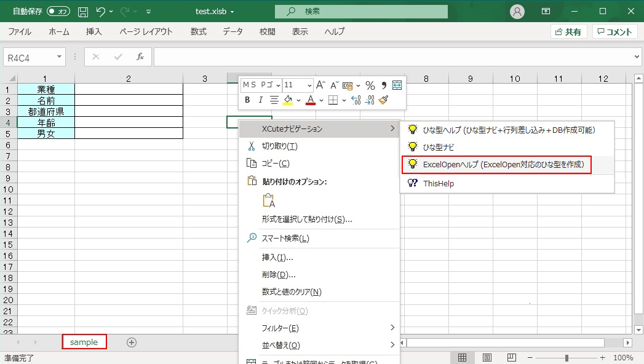Viewport: 644px width, 364px height.
Task: Undo the last action
Action: coord(101,12)
